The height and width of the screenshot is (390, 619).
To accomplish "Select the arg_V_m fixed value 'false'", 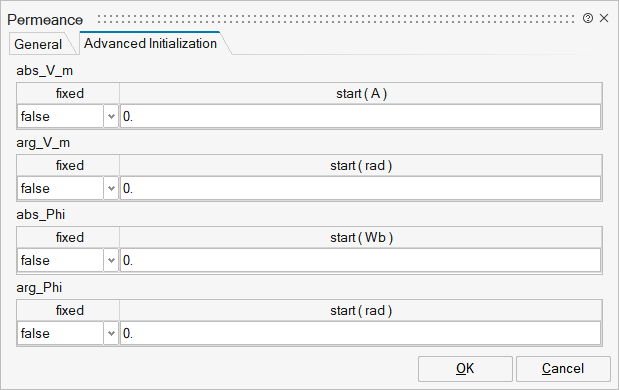I will [60, 188].
